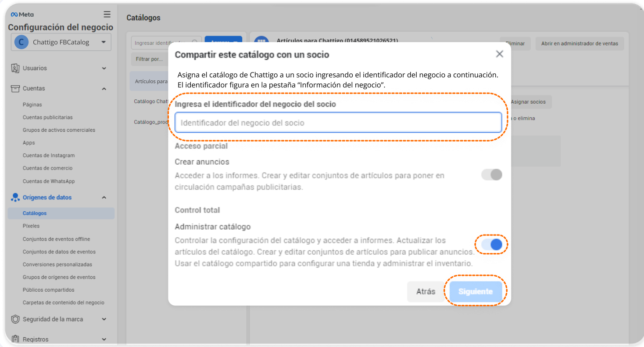Expand the Seguridad de la marca chevron

click(104, 319)
